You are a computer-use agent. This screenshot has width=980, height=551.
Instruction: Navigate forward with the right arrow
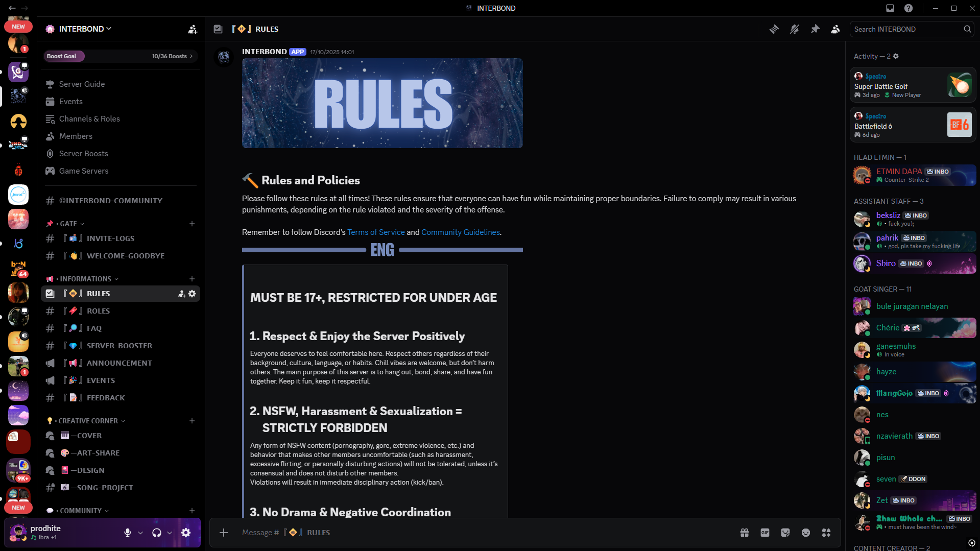pos(25,8)
